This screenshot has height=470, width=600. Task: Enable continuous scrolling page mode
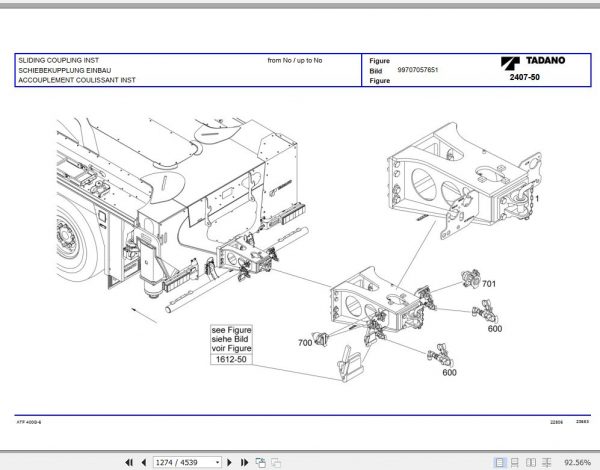pos(515,462)
